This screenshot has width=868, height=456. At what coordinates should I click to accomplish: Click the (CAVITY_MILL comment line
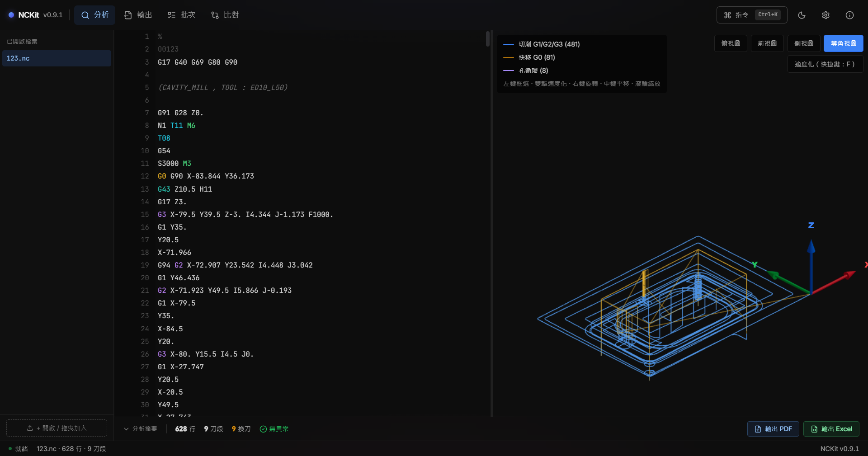pyautogui.click(x=223, y=87)
